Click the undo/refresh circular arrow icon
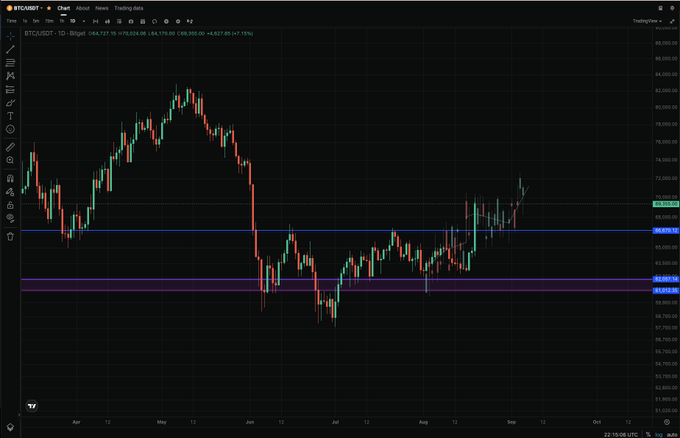The image size is (680, 438). (x=154, y=21)
